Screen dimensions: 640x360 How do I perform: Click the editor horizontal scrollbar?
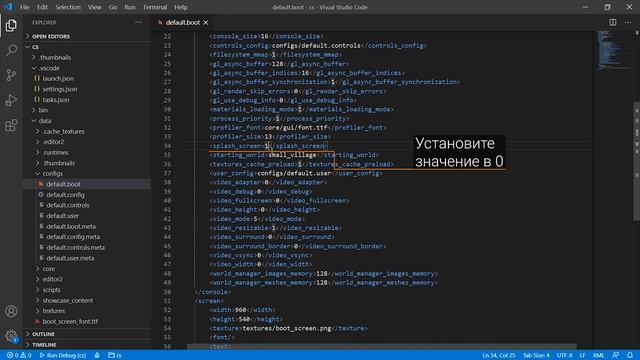[382, 347]
